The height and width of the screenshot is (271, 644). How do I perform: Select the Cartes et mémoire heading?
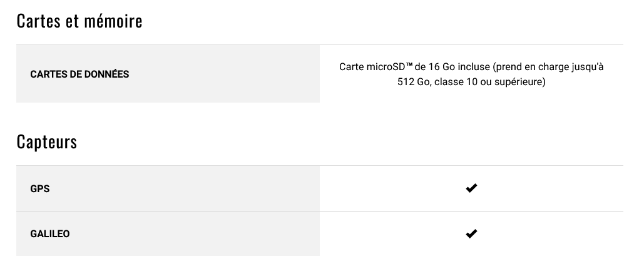[x=79, y=21]
